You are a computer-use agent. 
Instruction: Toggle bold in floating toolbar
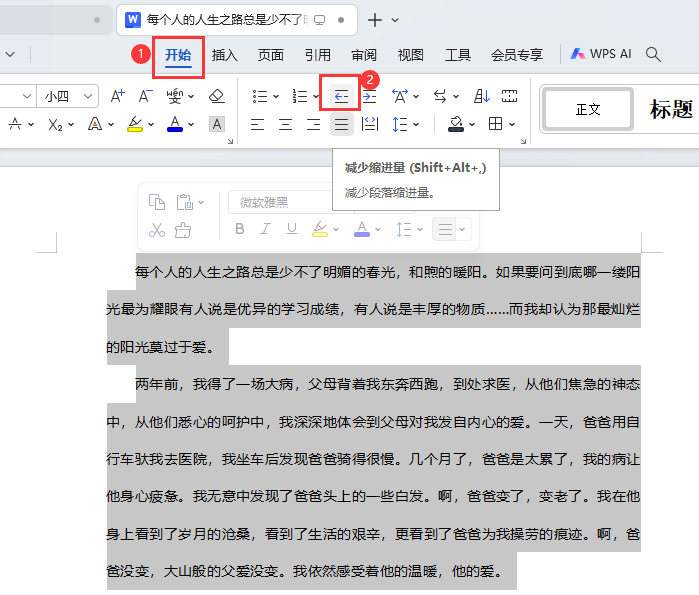240,229
